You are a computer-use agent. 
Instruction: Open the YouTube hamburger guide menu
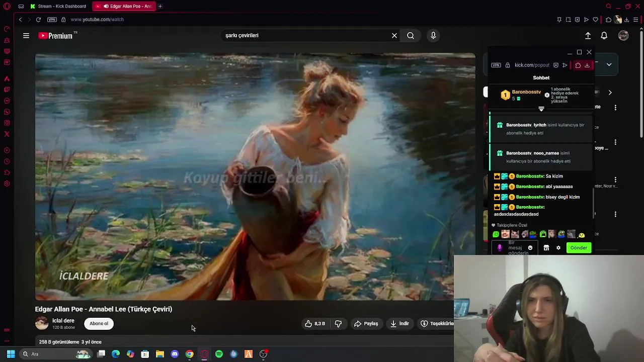(26, 36)
